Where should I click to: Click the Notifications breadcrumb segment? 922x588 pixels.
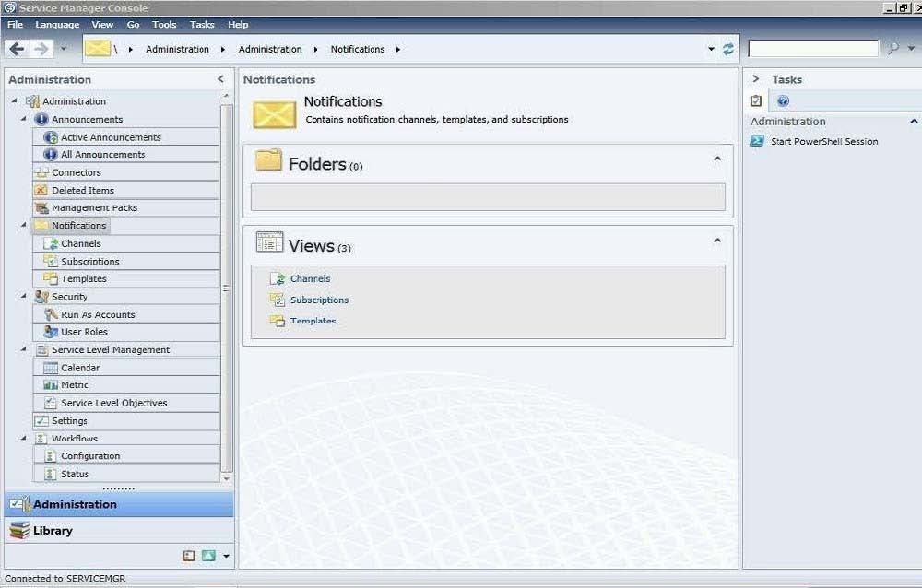point(358,50)
